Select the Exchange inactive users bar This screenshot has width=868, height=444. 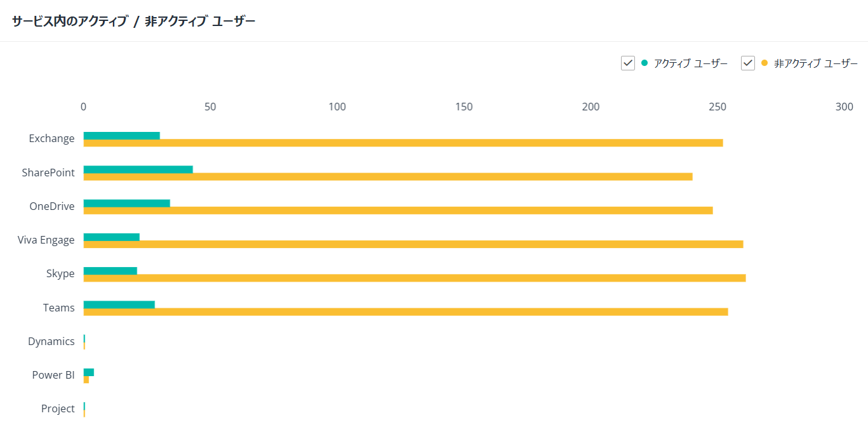(x=403, y=143)
